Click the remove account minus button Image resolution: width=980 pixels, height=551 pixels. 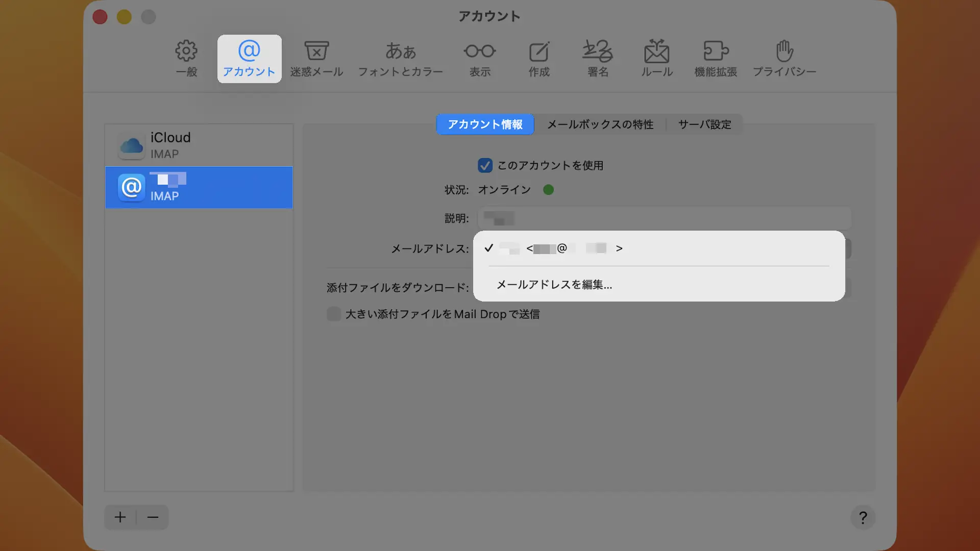(153, 517)
